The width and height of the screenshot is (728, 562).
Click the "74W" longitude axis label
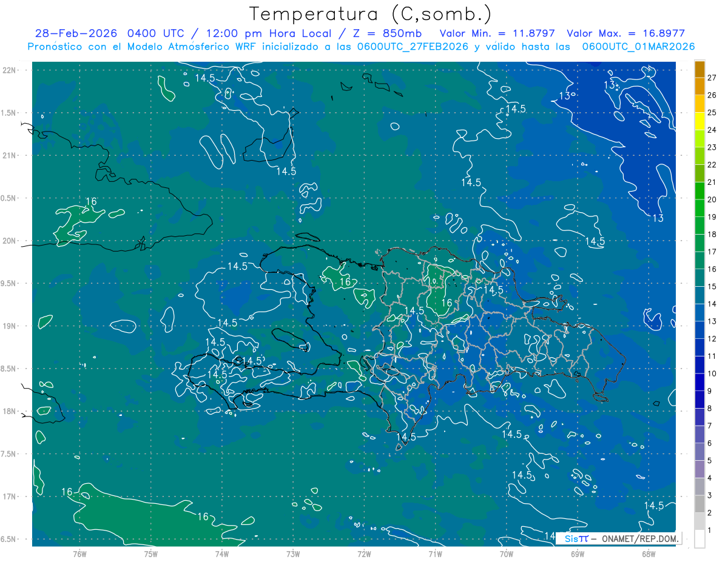pyautogui.click(x=222, y=554)
